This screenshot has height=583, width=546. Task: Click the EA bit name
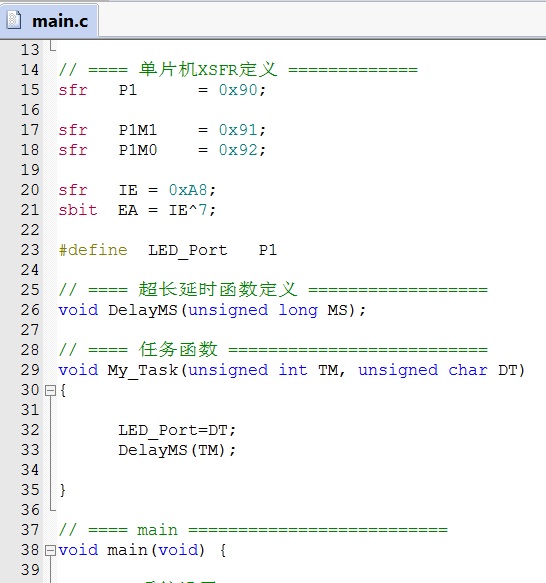click(x=128, y=210)
